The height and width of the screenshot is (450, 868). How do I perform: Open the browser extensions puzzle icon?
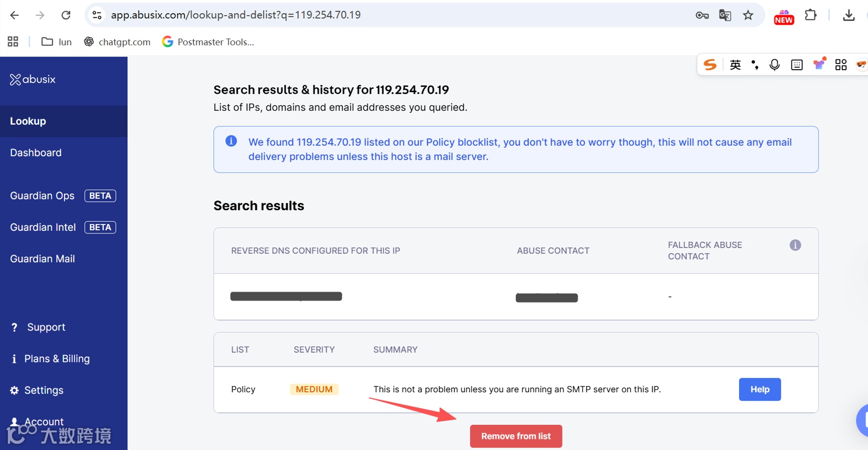click(810, 15)
